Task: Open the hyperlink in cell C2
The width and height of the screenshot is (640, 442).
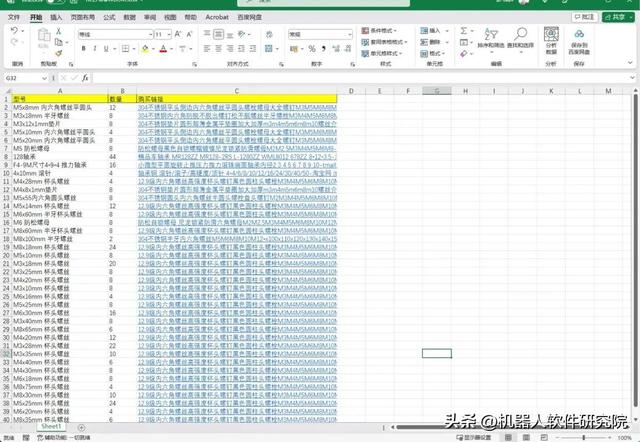Action: point(237,107)
